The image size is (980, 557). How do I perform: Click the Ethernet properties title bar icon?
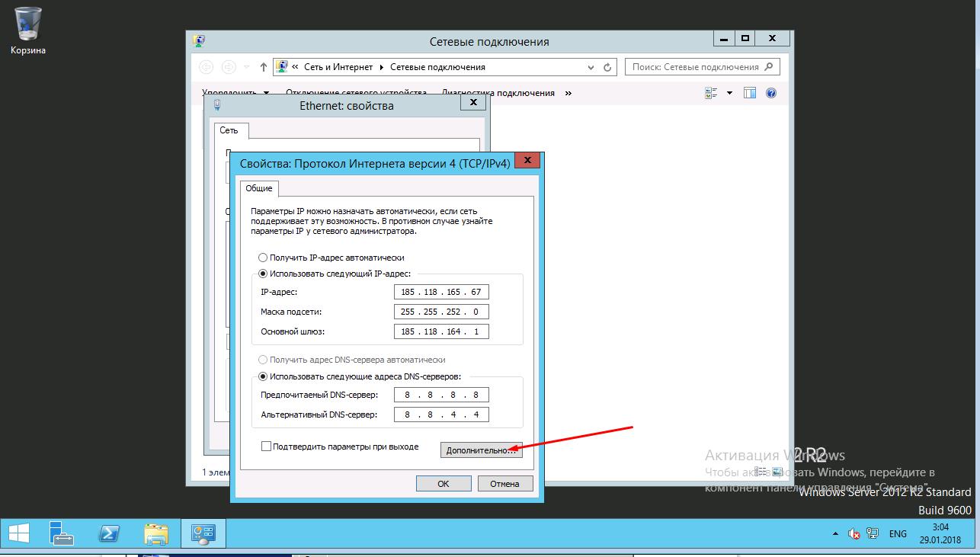(x=217, y=105)
